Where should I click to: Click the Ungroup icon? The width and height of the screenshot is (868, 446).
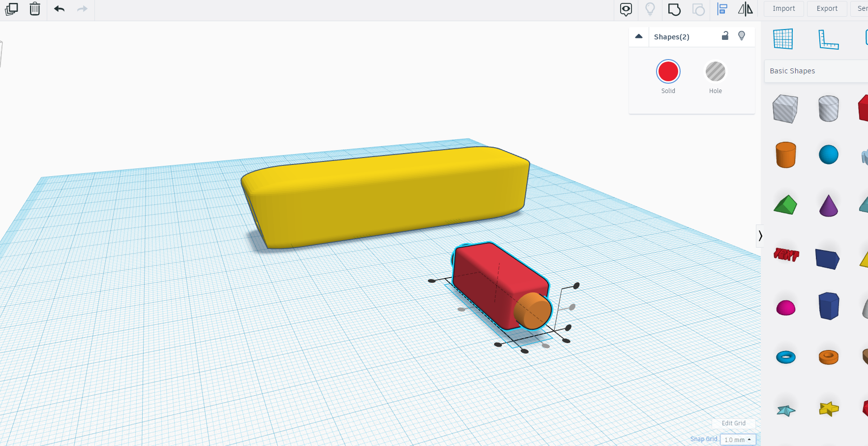(698, 9)
